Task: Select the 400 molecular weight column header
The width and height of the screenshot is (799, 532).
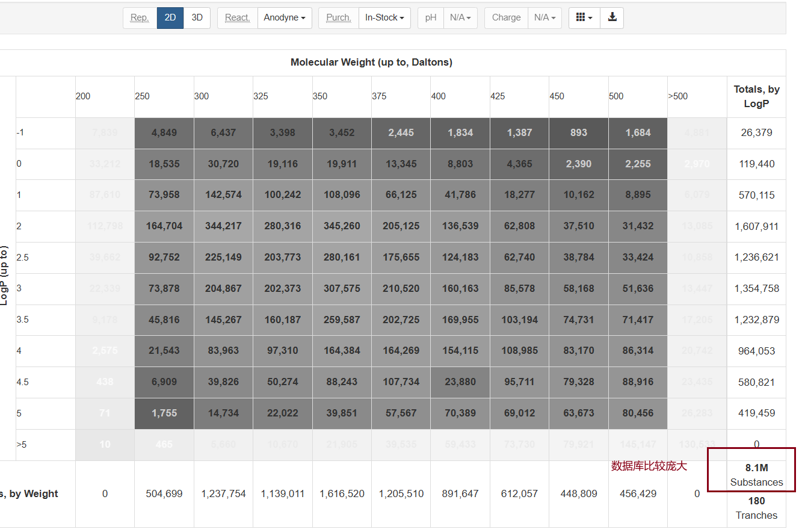Action: coord(460,96)
